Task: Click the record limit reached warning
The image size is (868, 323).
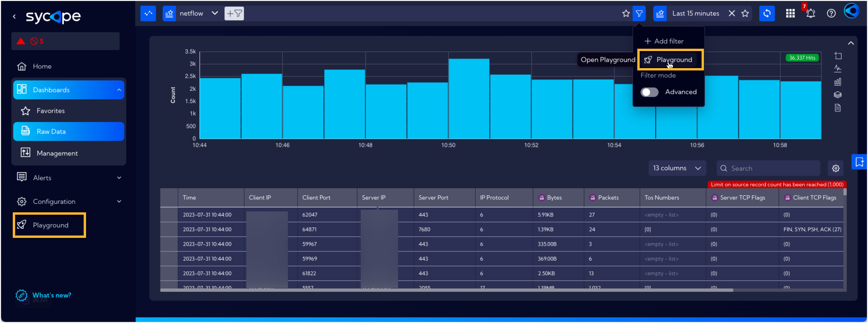Action: coord(777,184)
